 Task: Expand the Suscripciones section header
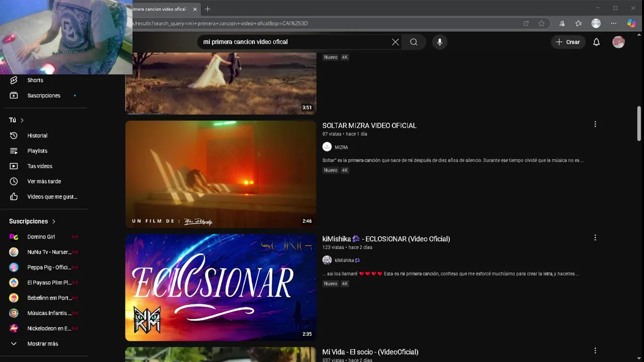(x=32, y=221)
